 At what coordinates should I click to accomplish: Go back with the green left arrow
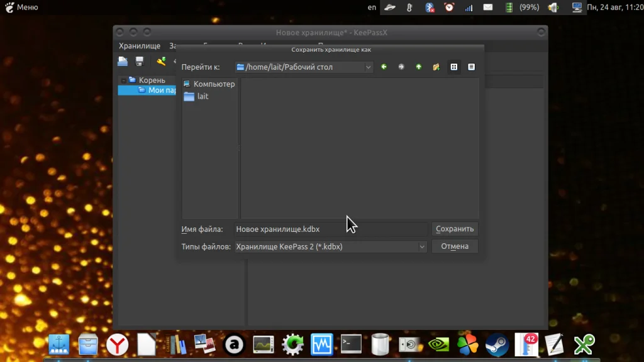coord(384,67)
